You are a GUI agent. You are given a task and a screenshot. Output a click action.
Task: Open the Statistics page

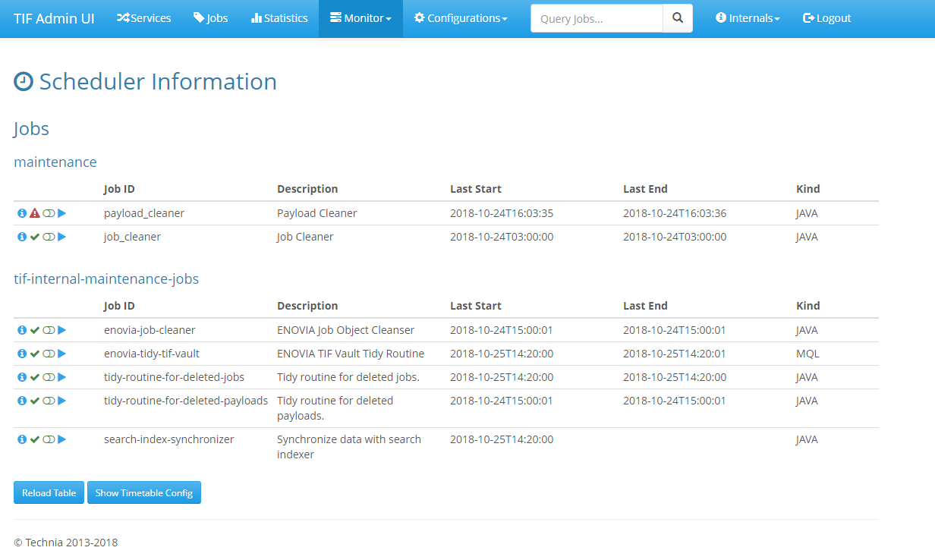[x=279, y=18]
